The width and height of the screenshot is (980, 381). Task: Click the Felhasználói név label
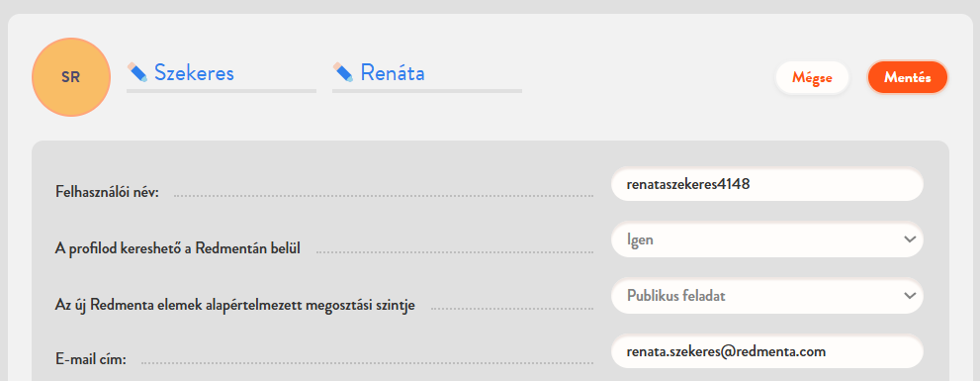tap(108, 192)
